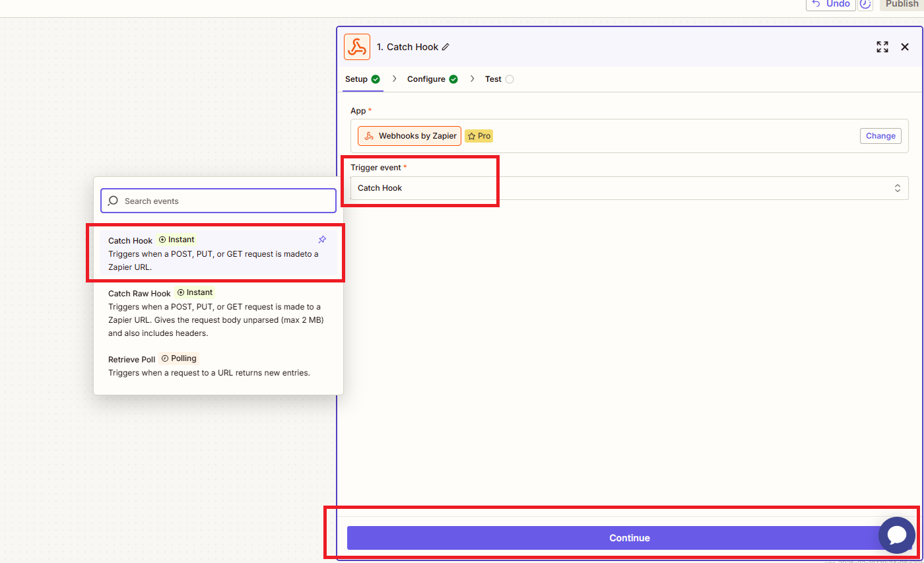Open the Trigger event dropdown
This screenshot has height=563, width=924.
point(629,188)
